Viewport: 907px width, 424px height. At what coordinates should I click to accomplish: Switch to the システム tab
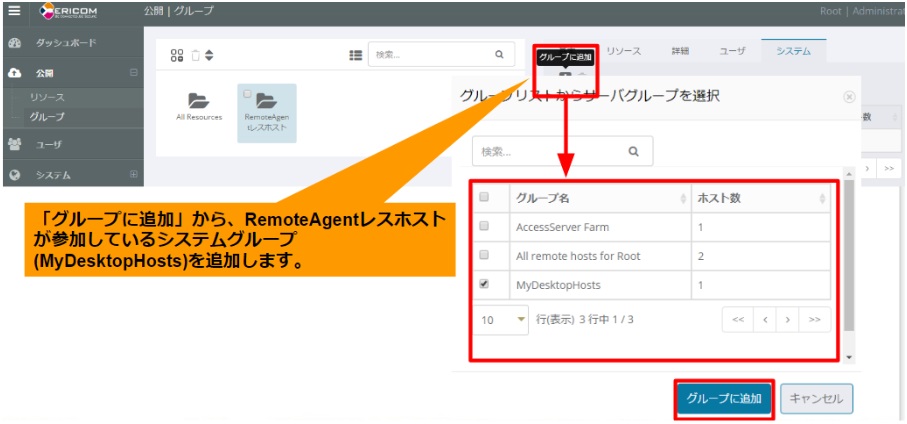[793, 51]
